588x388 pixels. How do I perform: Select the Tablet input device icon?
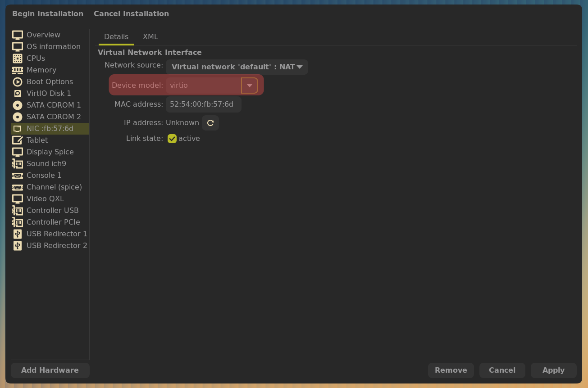point(18,140)
